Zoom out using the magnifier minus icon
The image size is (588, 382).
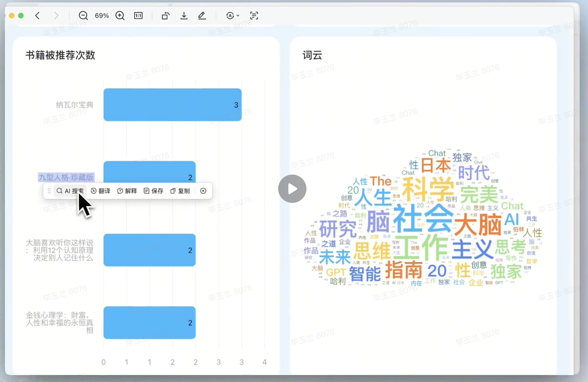[x=83, y=16]
